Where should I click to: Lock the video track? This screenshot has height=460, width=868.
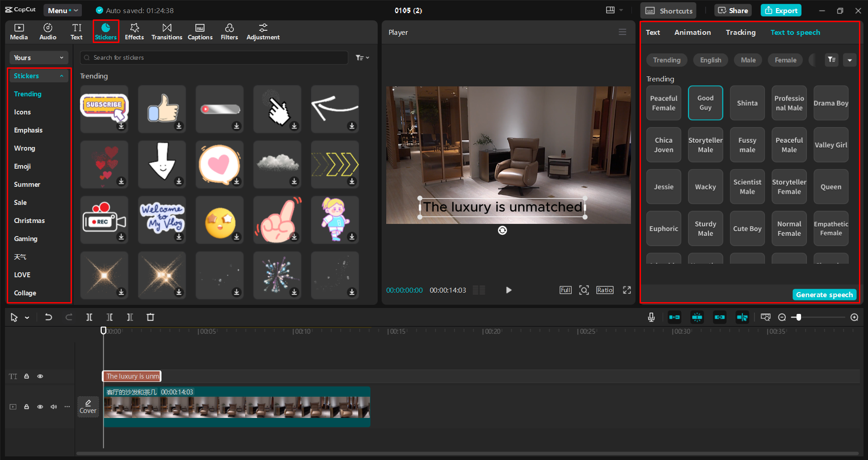click(27, 407)
